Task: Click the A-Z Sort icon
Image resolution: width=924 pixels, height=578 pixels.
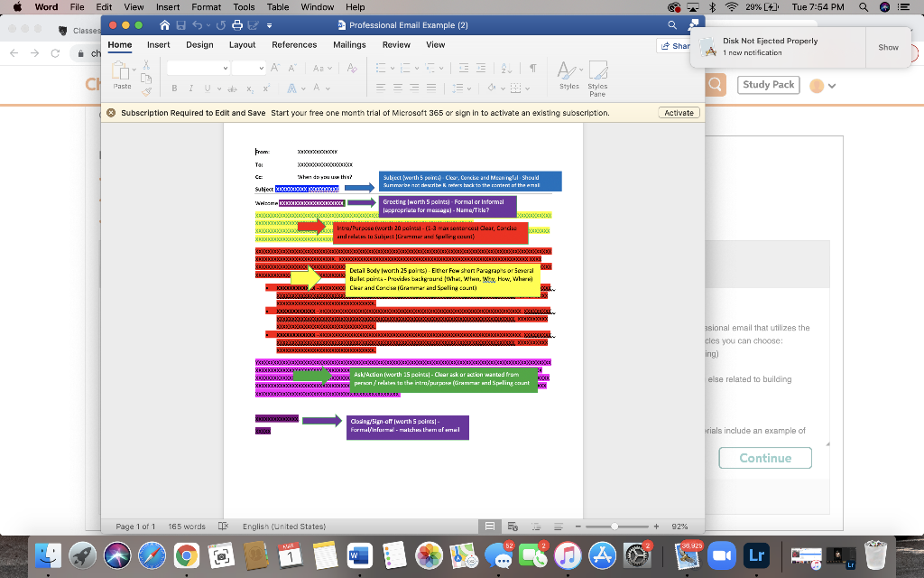Action: 506,69
